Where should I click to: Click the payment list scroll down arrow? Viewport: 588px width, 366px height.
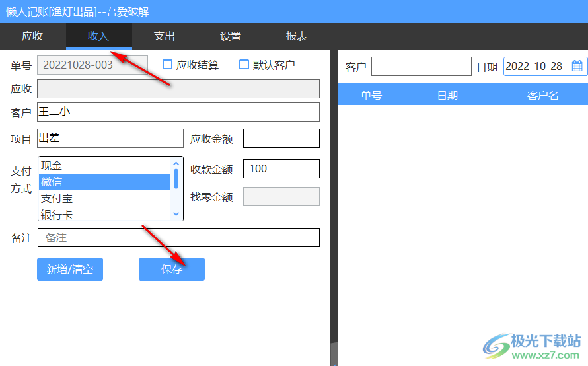tap(176, 214)
